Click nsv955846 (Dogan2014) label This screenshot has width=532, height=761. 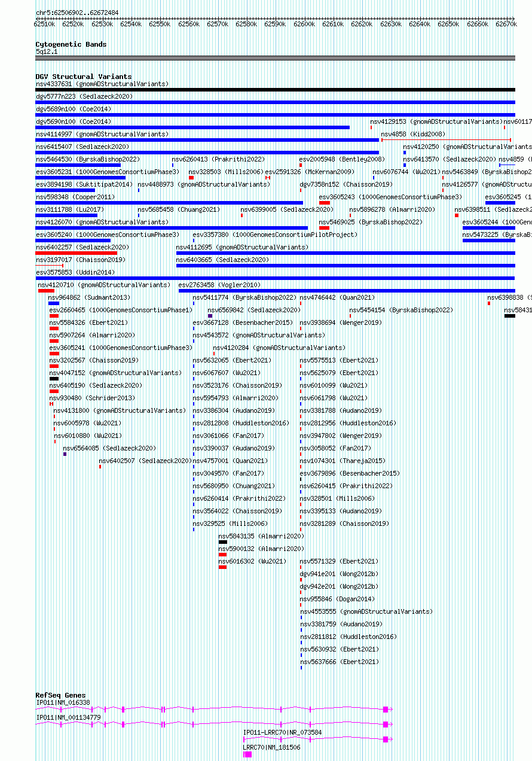(337, 599)
